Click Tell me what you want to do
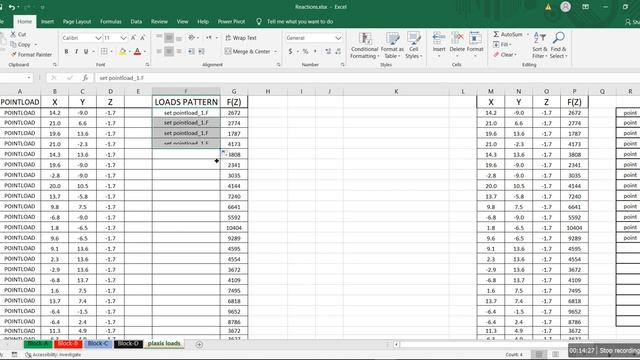640x360 pixels. point(300,22)
